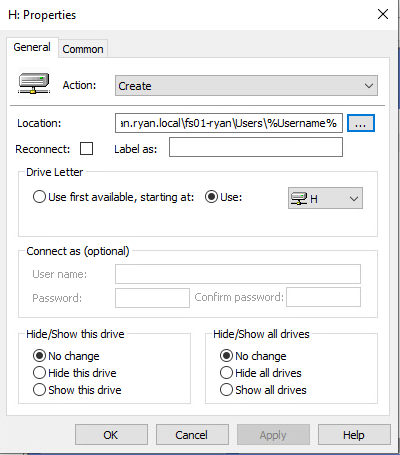Enable the Reconnect checkbox
This screenshot has width=400, height=455.
87,149
